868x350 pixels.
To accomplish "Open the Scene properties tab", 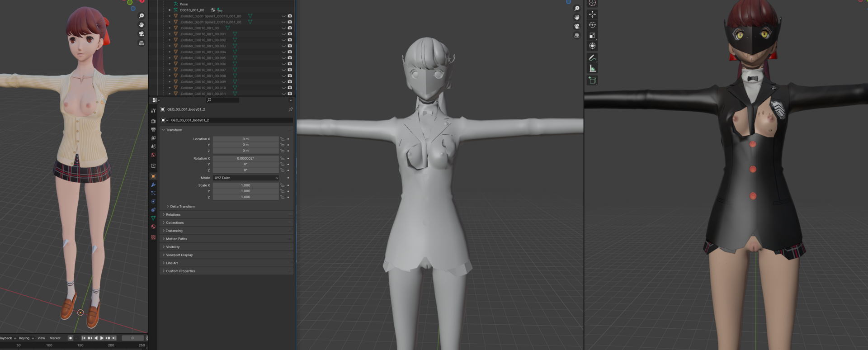I will [x=153, y=147].
